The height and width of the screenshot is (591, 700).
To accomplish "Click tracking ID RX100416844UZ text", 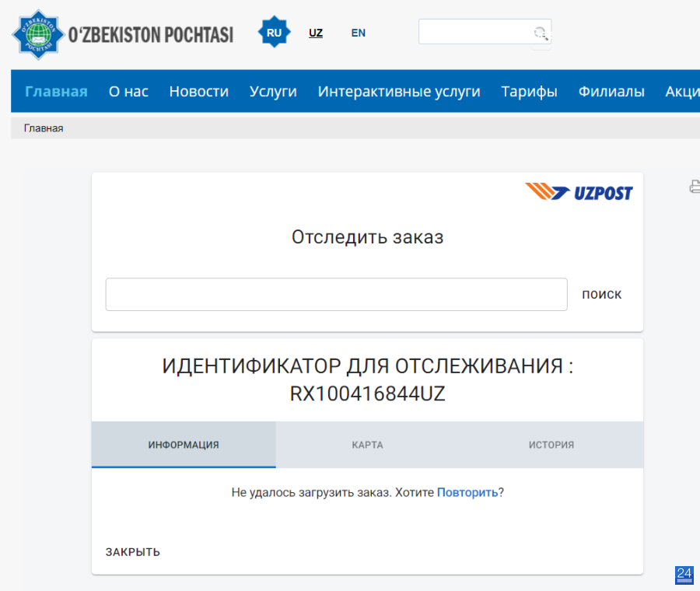I will (x=367, y=393).
